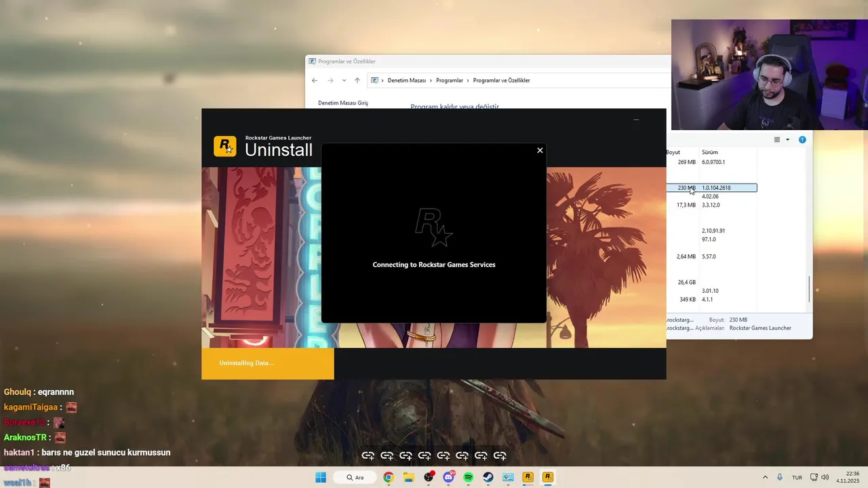Open File Explorer from taskbar
The width and height of the screenshot is (868, 488).
coord(408,477)
